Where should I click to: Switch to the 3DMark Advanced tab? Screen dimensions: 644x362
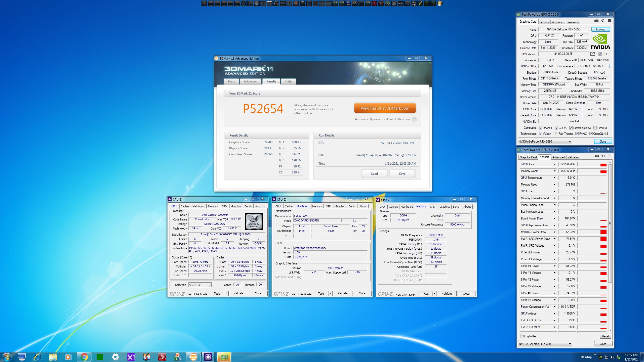pyautogui.click(x=250, y=81)
